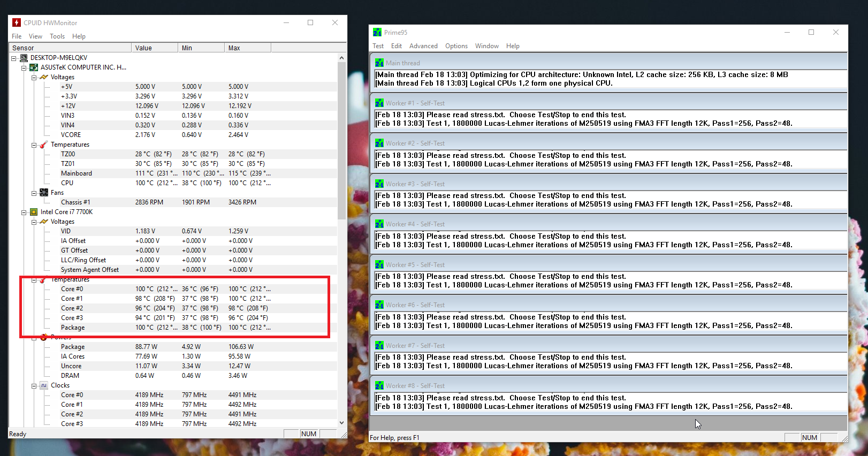This screenshot has height=456, width=868.
Task: Click 'For Help, press F1' in Prime95 status bar
Action: tap(394, 438)
